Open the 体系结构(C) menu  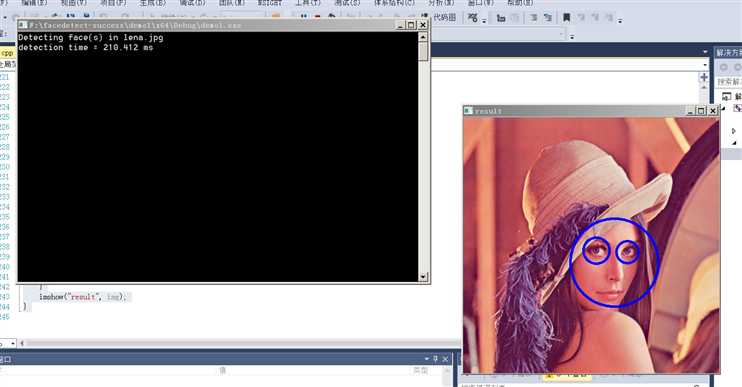pyautogui.click(x=394, y=3)
